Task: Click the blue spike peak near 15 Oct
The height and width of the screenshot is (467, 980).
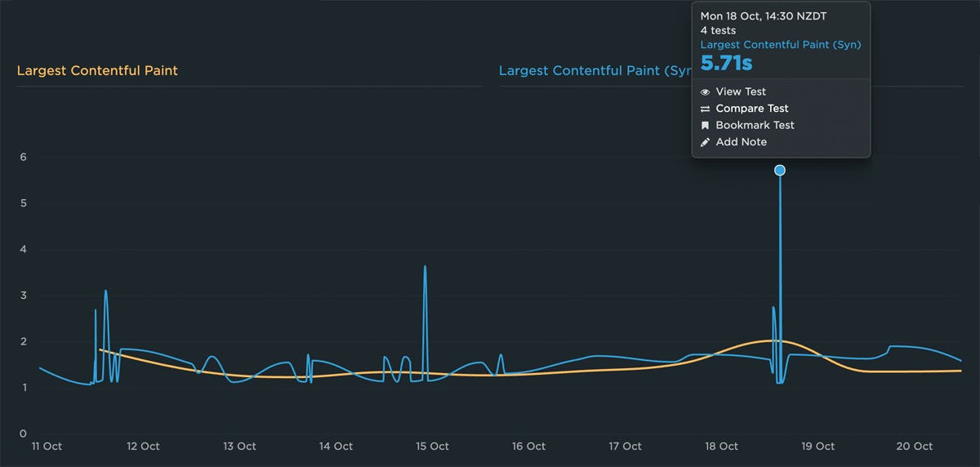Action: pyautogui.click(x=425, y=267)
